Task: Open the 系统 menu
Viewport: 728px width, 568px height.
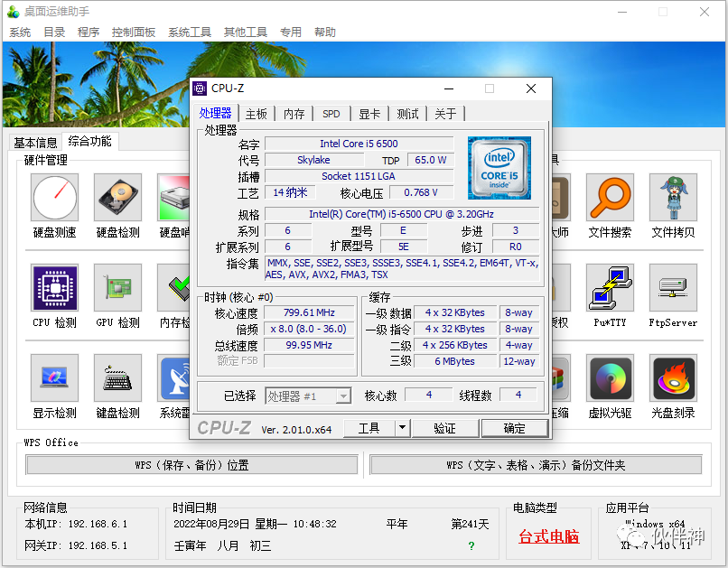Action: (20, 33)
